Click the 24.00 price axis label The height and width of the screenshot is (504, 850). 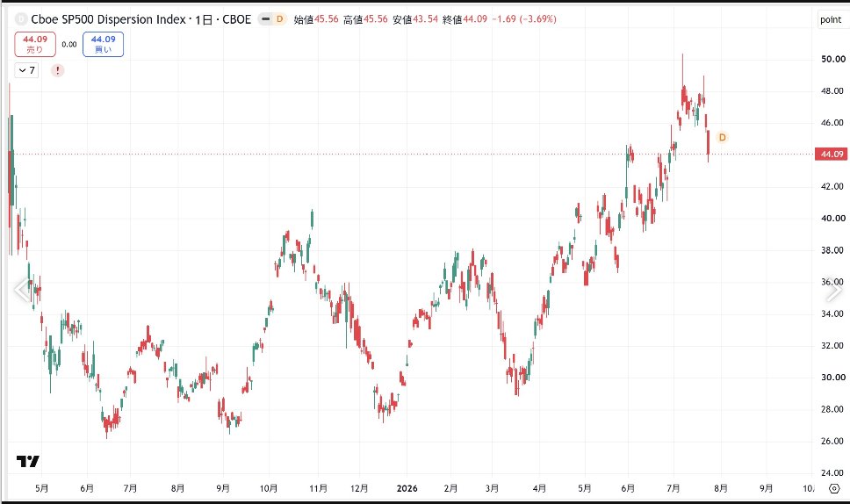point(833,472)
